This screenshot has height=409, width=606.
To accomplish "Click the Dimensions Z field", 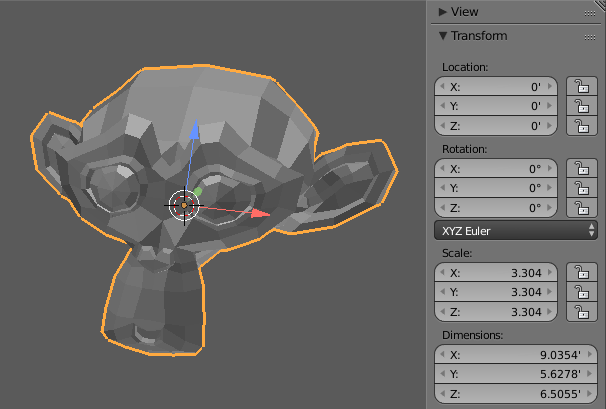I will (x=516, y=394).
